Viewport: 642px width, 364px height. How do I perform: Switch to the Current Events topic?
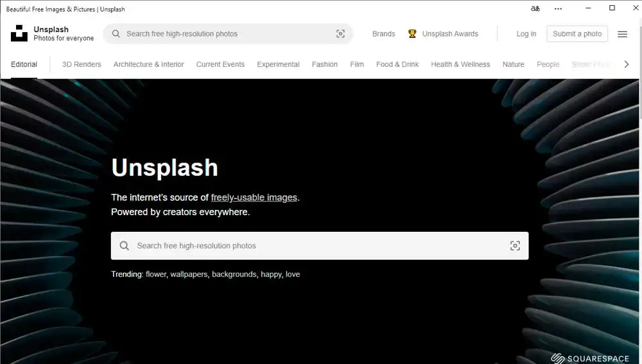(220, 64)
